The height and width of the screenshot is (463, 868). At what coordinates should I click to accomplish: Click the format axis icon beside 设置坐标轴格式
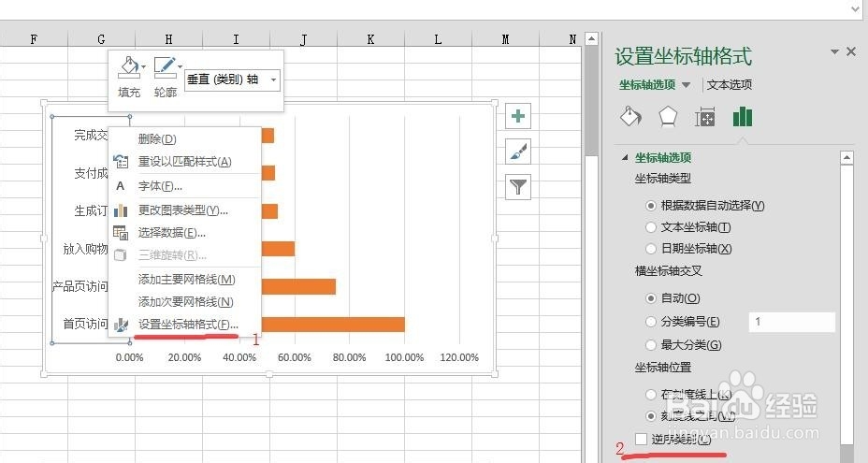coord(121,325)
